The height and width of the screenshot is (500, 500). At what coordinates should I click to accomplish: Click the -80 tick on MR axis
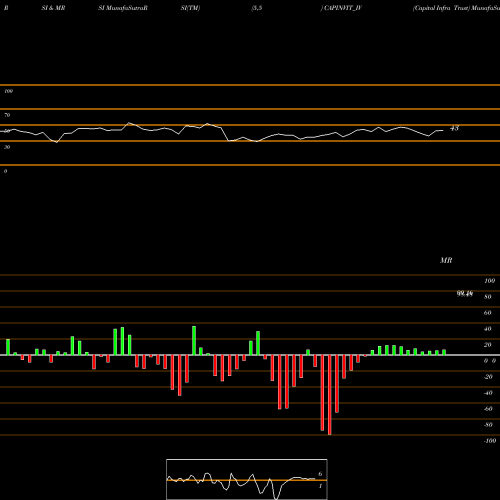pos(488,425)
